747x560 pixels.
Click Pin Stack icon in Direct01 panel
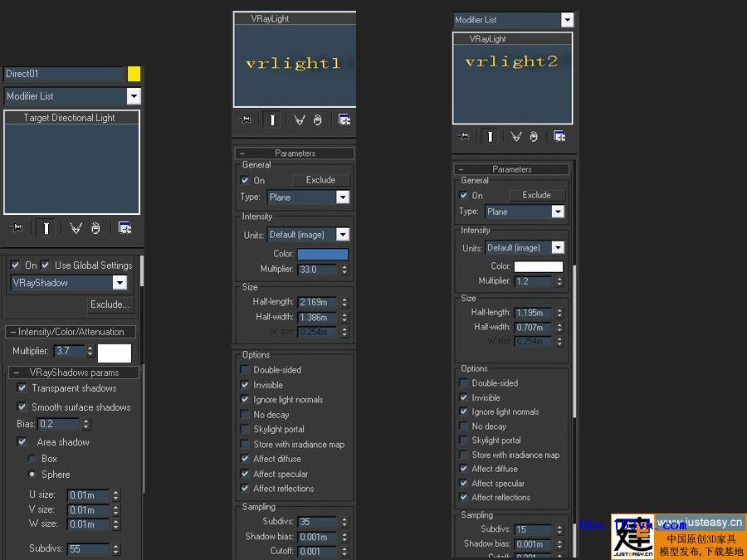(16, 228)
